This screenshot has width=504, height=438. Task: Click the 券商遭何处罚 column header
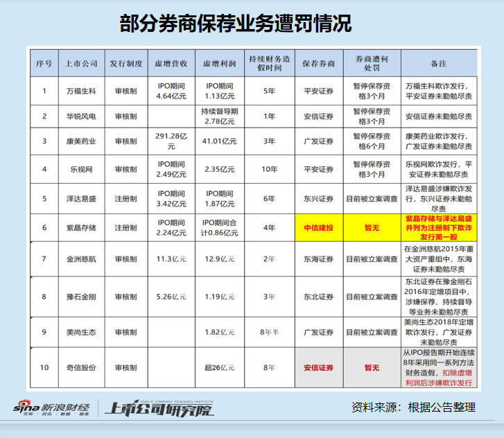372,63
